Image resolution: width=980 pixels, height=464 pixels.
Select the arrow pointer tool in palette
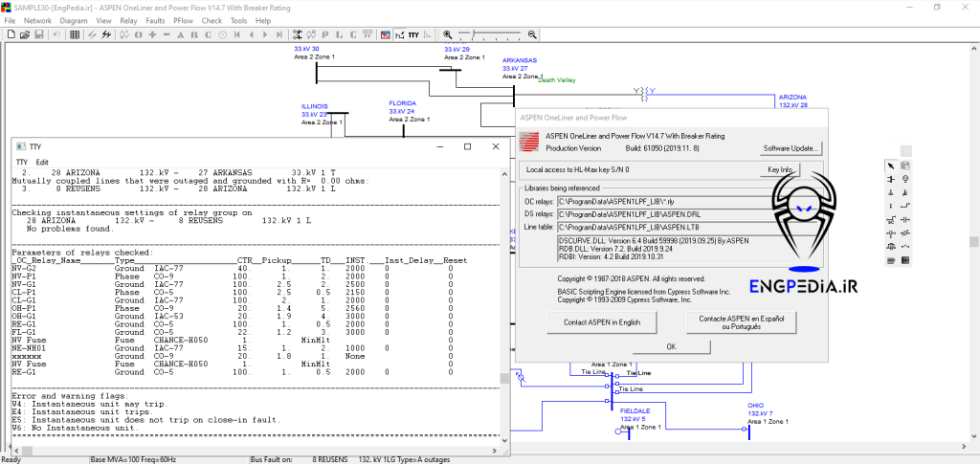891,166
